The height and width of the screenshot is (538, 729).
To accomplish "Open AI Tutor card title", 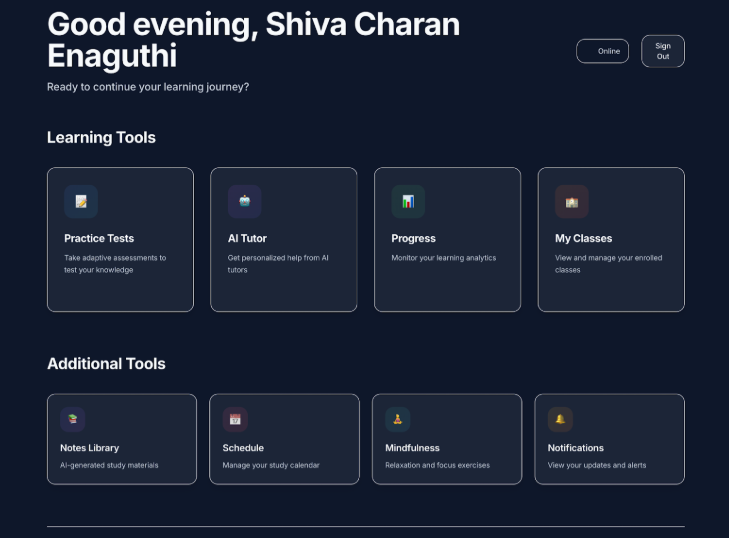I will [247, 238].
